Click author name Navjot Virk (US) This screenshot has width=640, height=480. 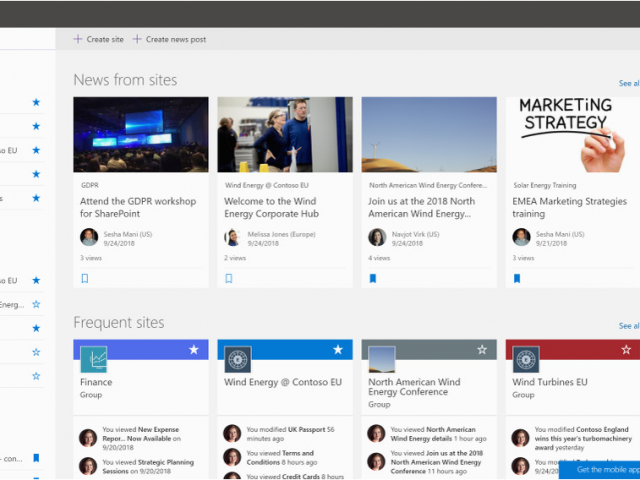point(416,234)
